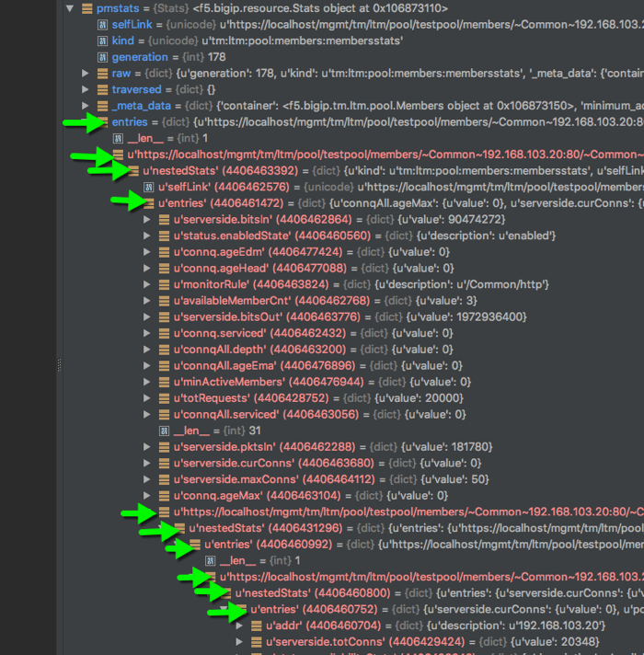Expand u'serverside.bitsIn' entry
Image resolution: width=644 pixels, height=655 pixels.
146,219
